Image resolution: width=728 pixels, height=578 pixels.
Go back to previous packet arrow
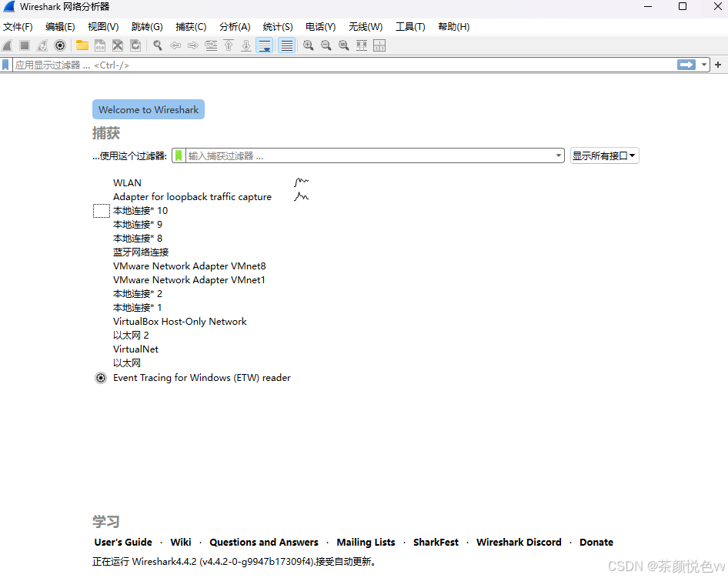pos(175,45)
